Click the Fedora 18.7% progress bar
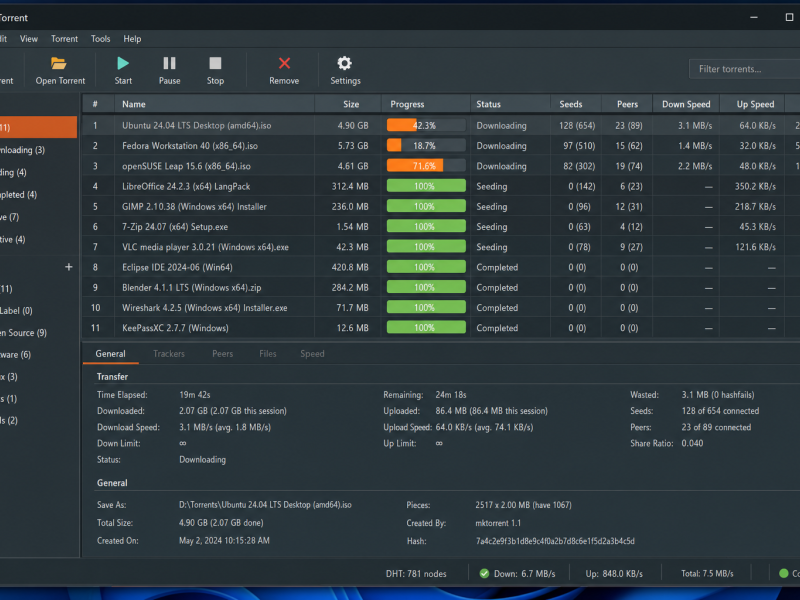The image size is (800, 600). [x=426, y=146]
